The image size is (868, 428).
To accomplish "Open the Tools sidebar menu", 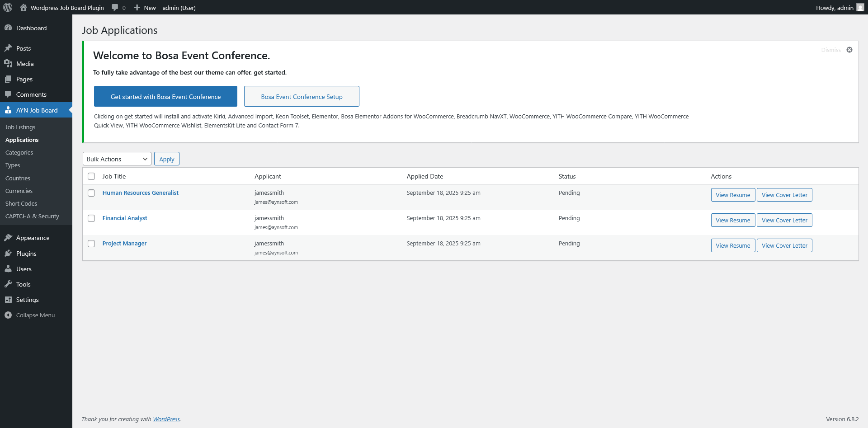I will click(23, 284).
